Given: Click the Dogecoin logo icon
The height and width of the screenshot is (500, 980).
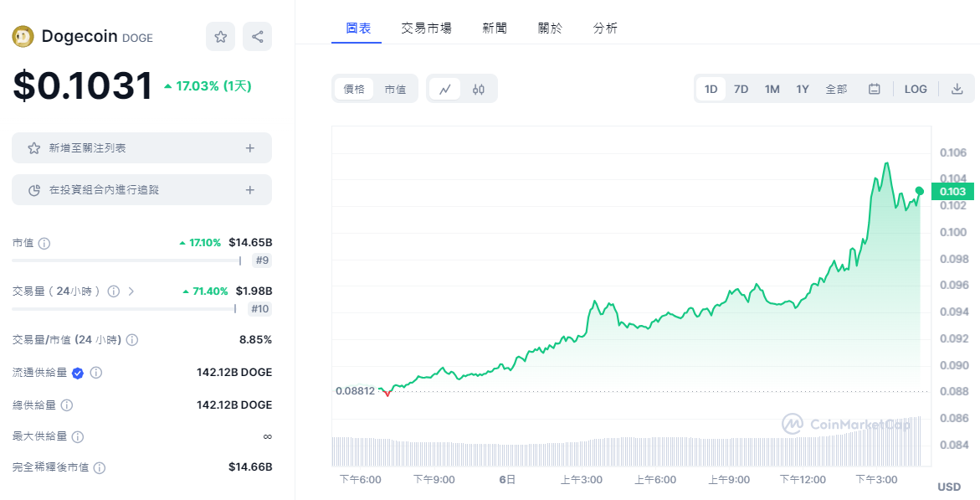Looking at the screenshot, I should click(23, 36).
